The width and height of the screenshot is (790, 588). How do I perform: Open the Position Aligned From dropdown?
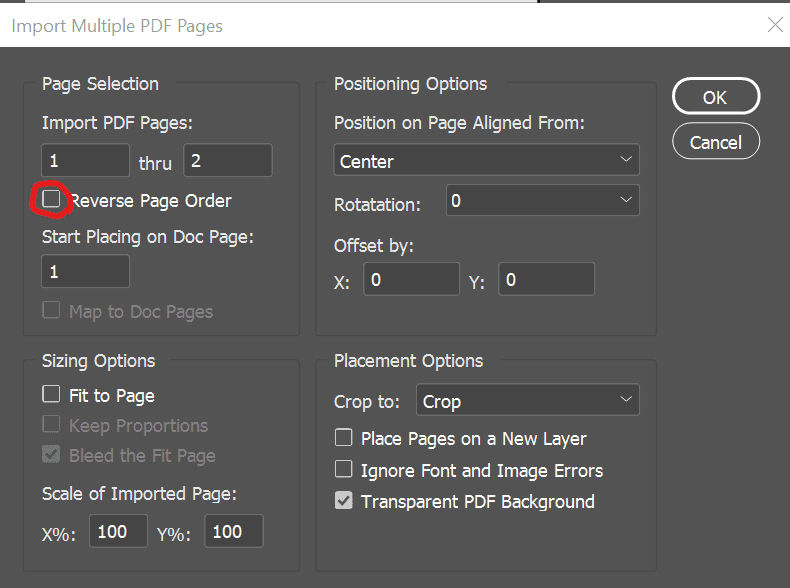coord(486,160)
